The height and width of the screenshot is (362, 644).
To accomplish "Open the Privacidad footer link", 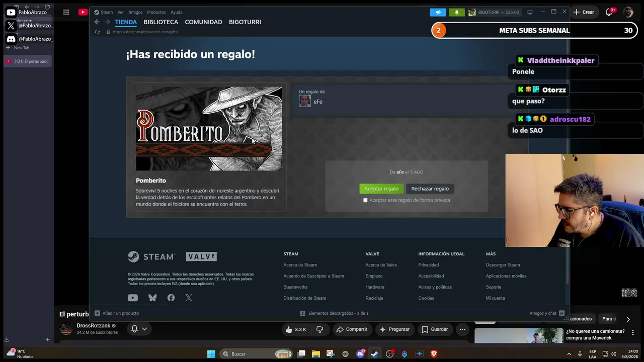I will pos(428,265).
